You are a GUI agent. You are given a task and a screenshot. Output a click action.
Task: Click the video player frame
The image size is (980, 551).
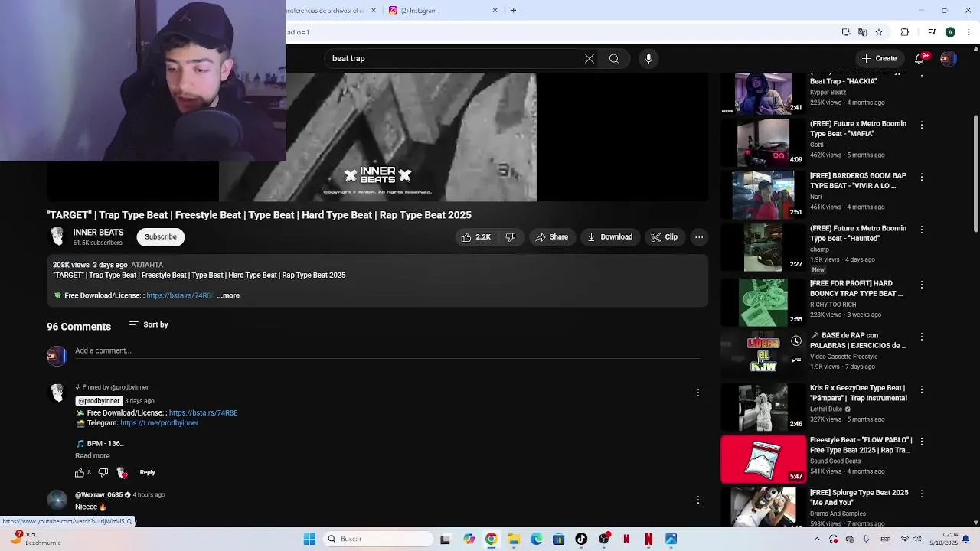point(377,137)
